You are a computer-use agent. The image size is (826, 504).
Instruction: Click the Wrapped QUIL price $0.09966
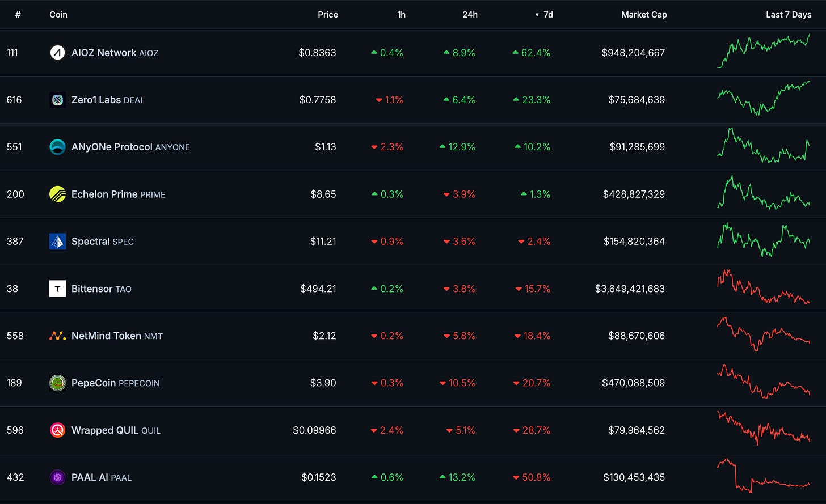click(314, 430)
